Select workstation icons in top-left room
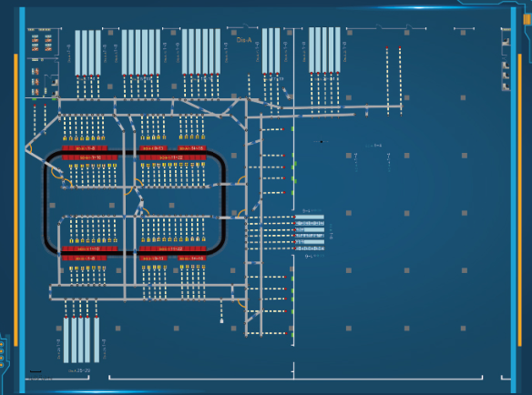Screen dimensions: 532x395 42,43
